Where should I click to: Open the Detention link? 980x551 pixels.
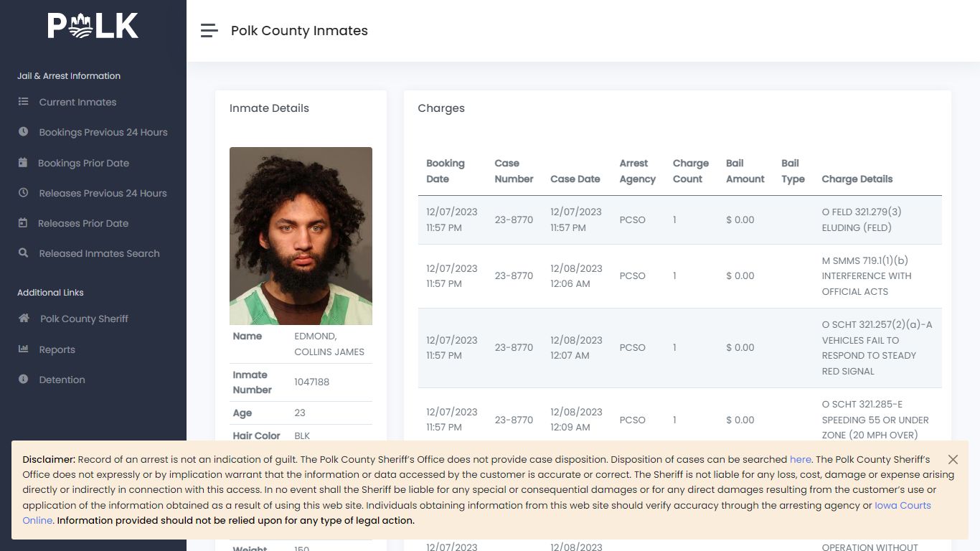coord(62,380)
